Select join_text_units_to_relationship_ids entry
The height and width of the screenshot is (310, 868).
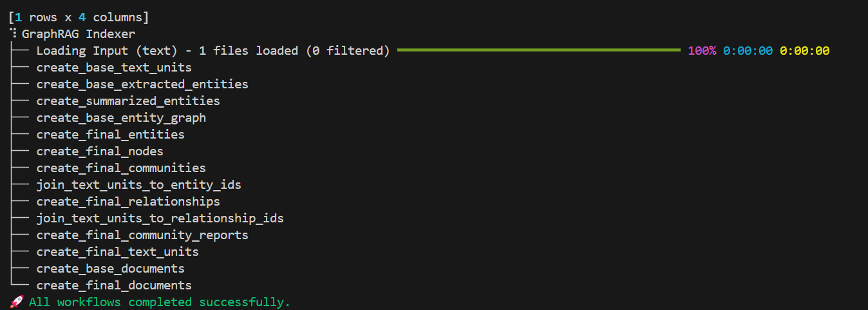pos(160,218)
